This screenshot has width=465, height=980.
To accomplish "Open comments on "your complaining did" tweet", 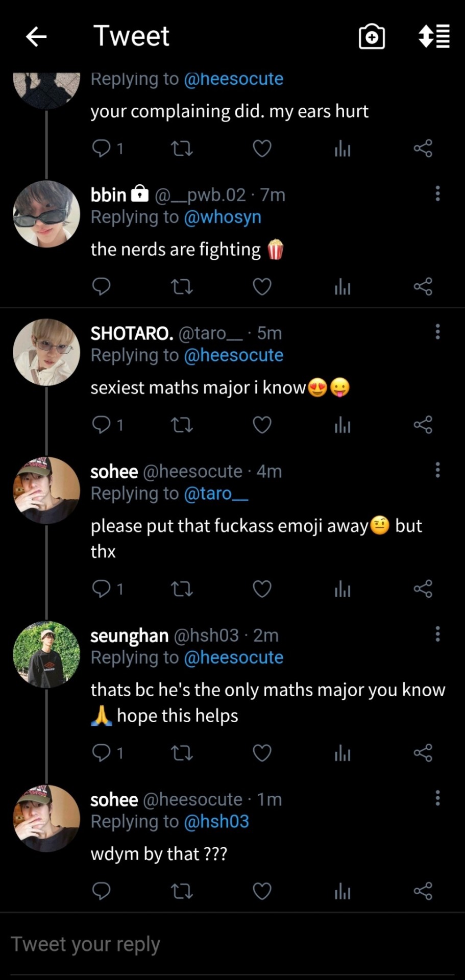I will click(x=101, y=149).
